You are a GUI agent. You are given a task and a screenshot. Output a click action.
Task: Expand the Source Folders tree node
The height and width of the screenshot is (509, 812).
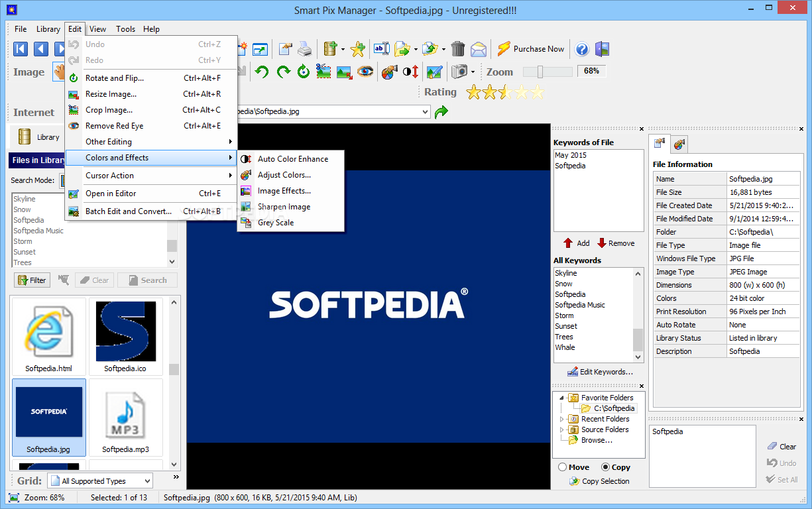[x=562, y=429]
